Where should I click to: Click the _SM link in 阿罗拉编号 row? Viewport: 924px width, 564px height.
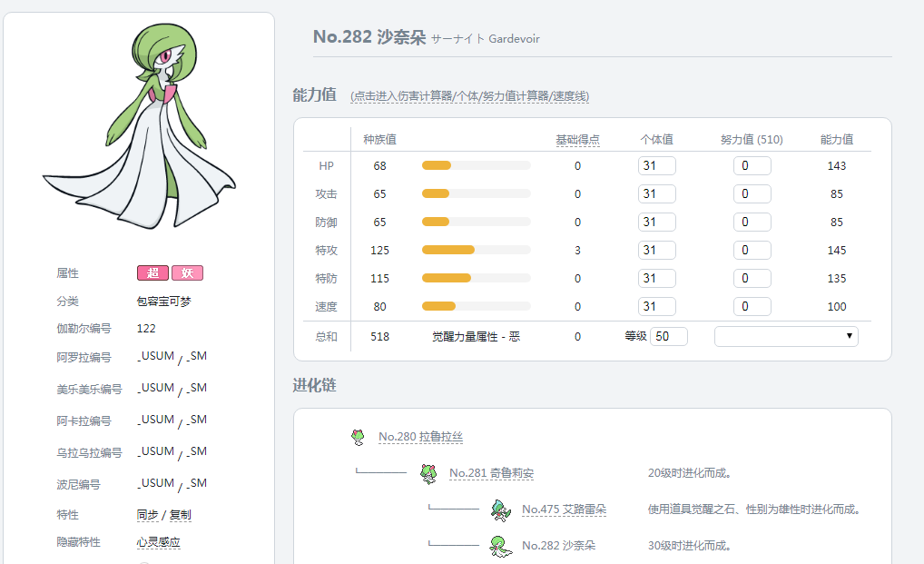tap(197, 356)
